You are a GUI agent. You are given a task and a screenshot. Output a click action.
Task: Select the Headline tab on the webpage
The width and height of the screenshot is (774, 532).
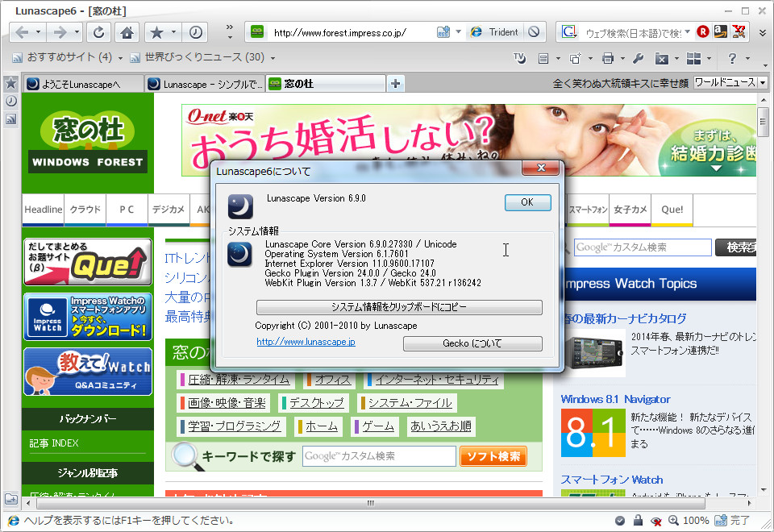coord(43,209)
